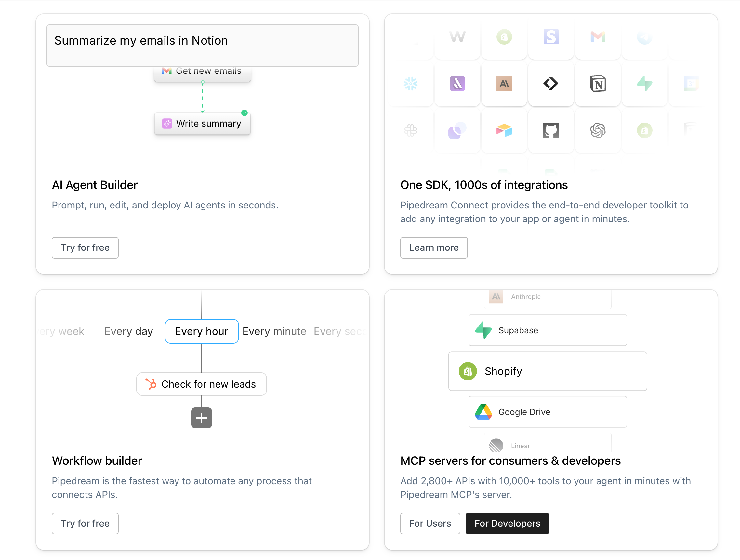Click the Write summary step node
This screenshot has width=740, height=560.
click(x=202, y=124)
